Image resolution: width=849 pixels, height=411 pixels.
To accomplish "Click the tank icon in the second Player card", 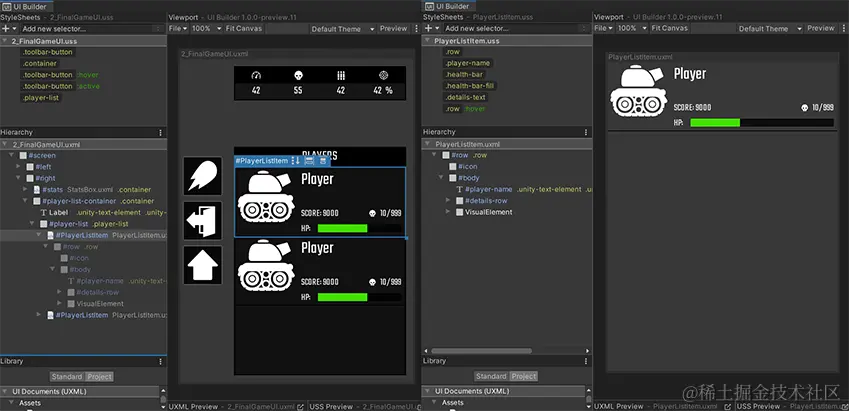I will click(x=266, y=265).
